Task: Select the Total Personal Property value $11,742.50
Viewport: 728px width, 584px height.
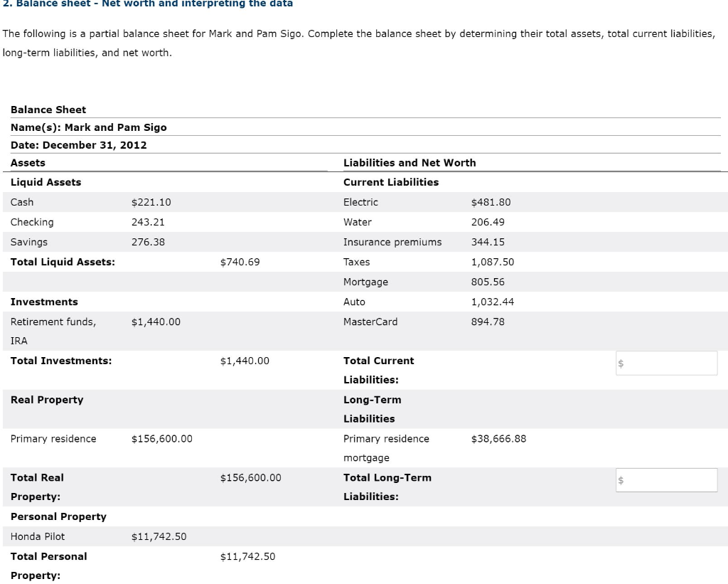Action: coord(247,557)
